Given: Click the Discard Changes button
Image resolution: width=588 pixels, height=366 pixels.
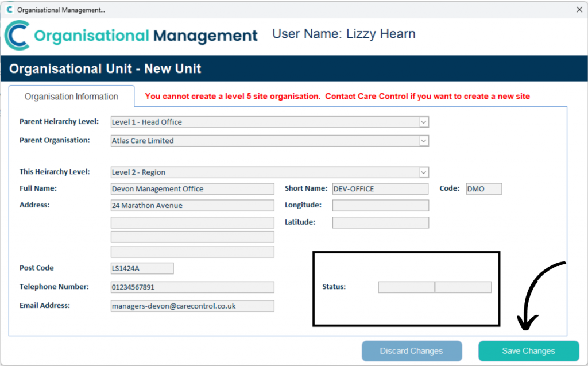Looking at the screenshot, I should point(412,351).
